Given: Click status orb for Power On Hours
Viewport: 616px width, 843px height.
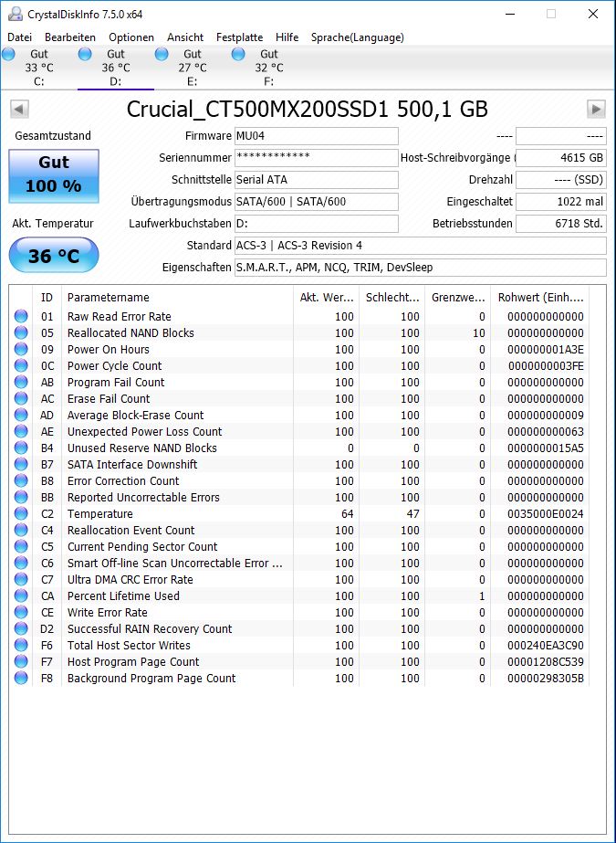Looking at the screenshot, I should click(21, 349).
